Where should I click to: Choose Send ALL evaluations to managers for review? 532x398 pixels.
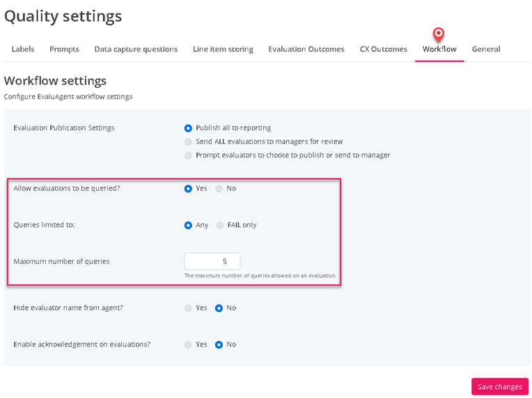[x=188, y=141]
